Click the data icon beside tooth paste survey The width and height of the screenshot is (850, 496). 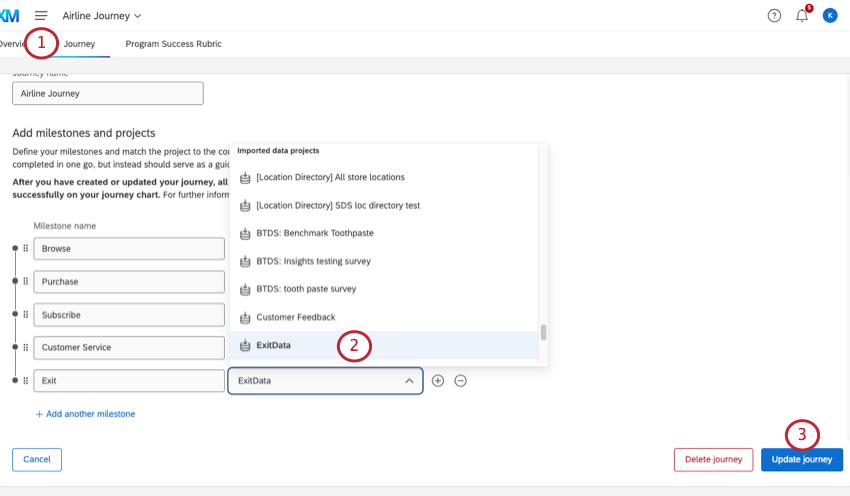click(x=245, y=289)
